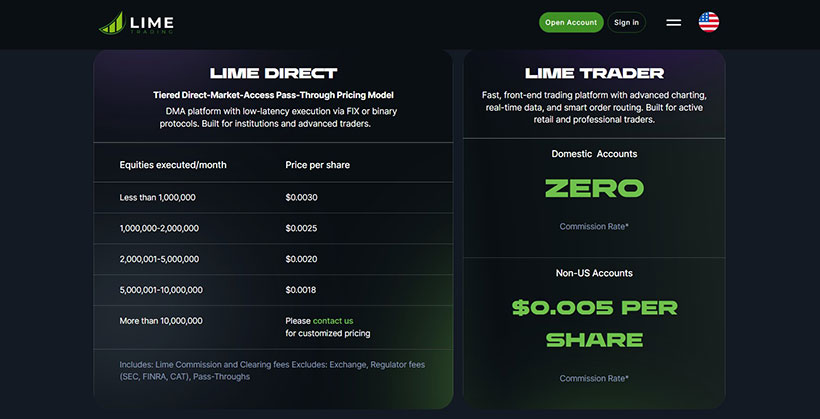Screen dimensions: 820x419
Task: Select the US flag region icon
Action: coord(709,22)
